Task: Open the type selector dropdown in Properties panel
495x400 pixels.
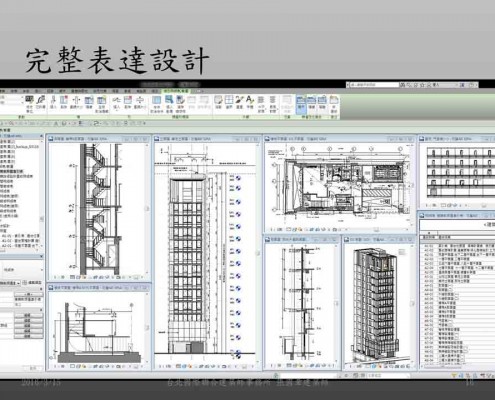Action: click(x=21, y=269)
